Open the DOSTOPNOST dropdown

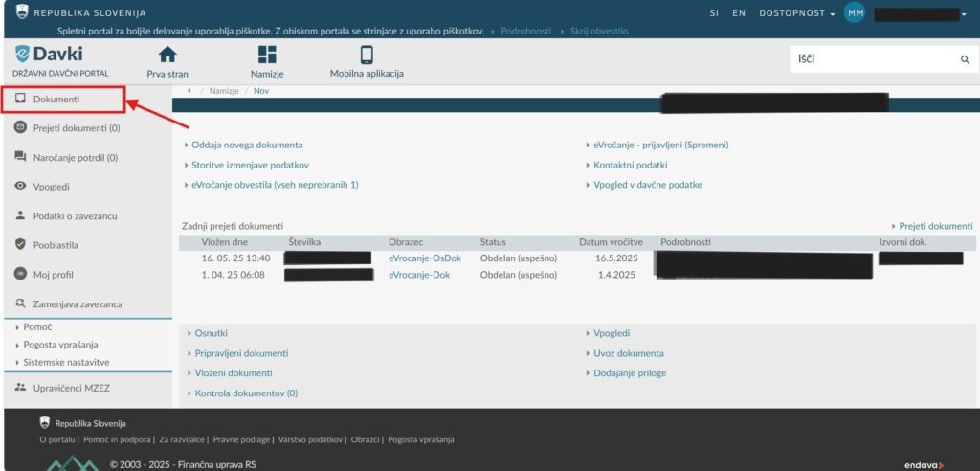[x=796, y=13]
